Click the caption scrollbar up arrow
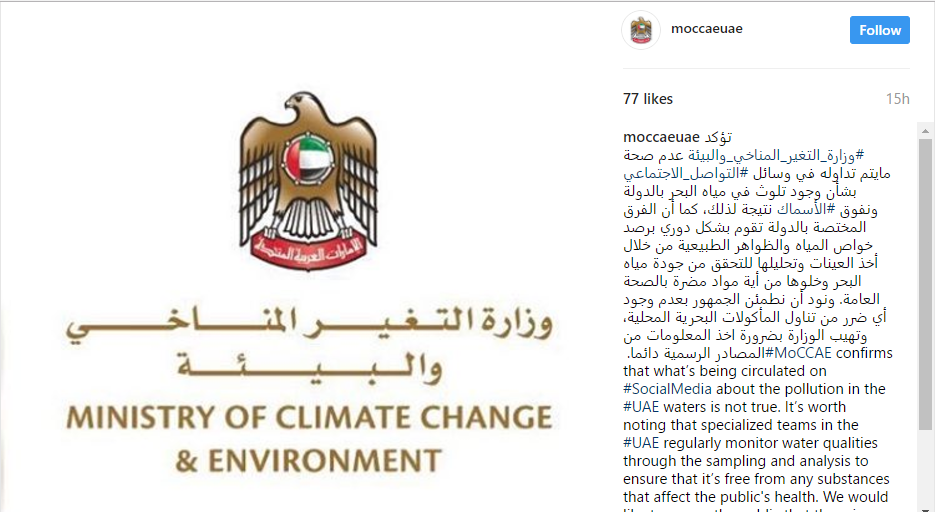935x512 pixels. coord(925,131)
